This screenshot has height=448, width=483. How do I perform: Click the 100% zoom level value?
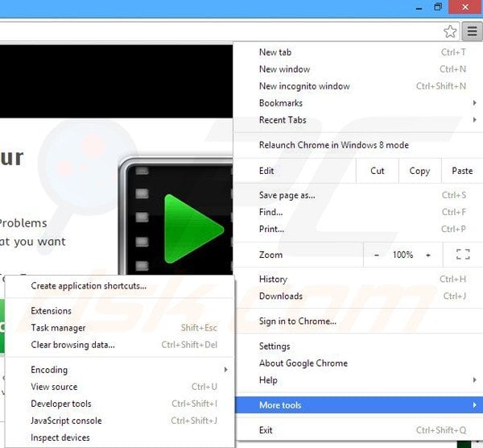coord(402,255)
